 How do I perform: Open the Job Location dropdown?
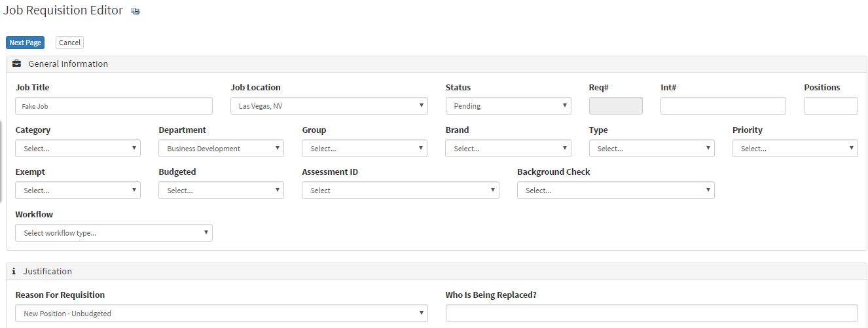(x=329, y=106)
